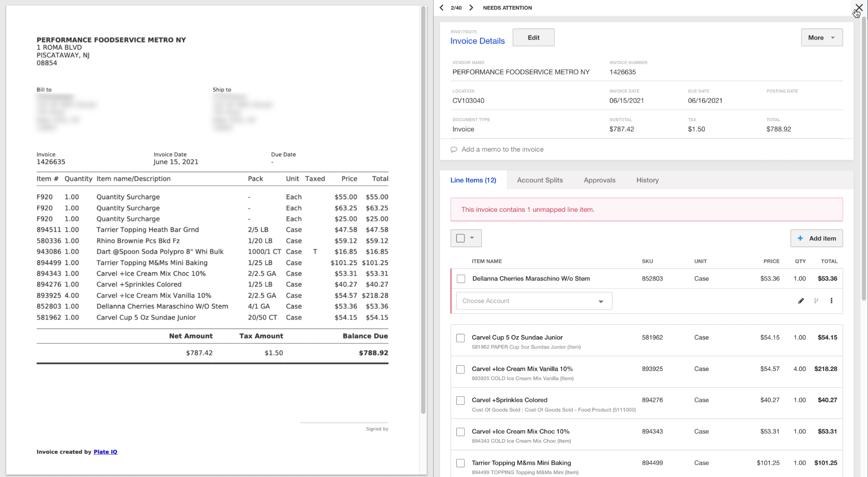
Task: Click the Edit invoice button
Action: 533,37
